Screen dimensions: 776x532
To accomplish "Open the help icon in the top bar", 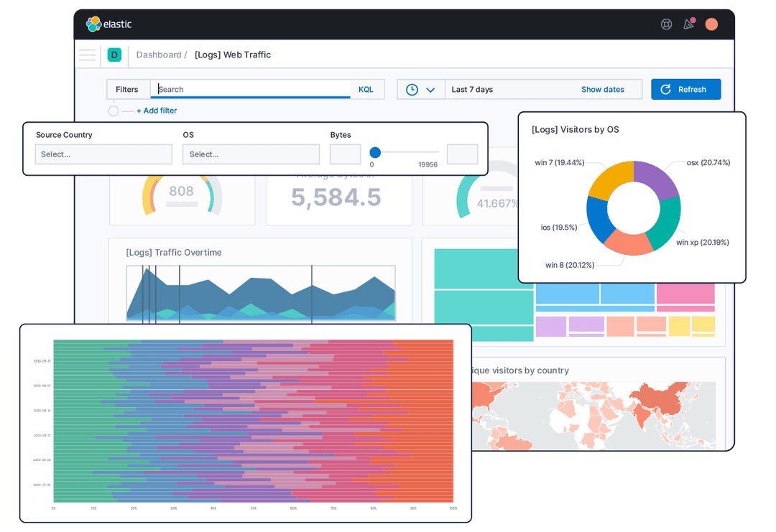I will (666, 24).
